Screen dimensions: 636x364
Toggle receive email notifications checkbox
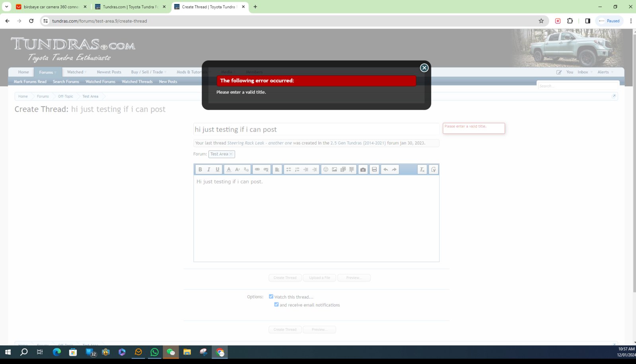click(276, 304)
